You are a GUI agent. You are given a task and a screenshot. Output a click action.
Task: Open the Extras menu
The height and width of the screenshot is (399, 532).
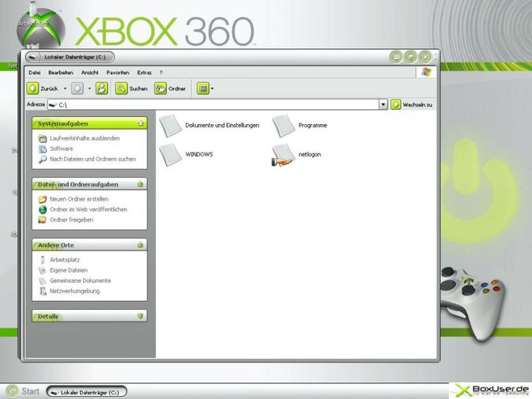click(144, 73)
